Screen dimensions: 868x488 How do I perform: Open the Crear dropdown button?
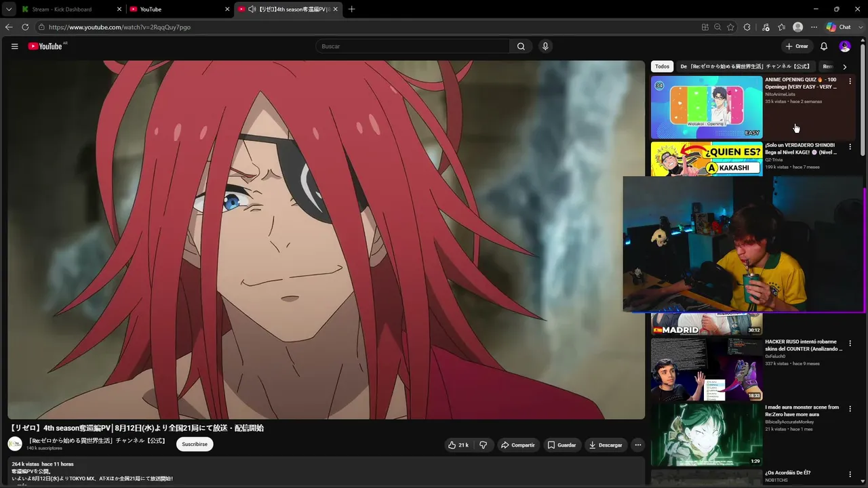point(797,46)
